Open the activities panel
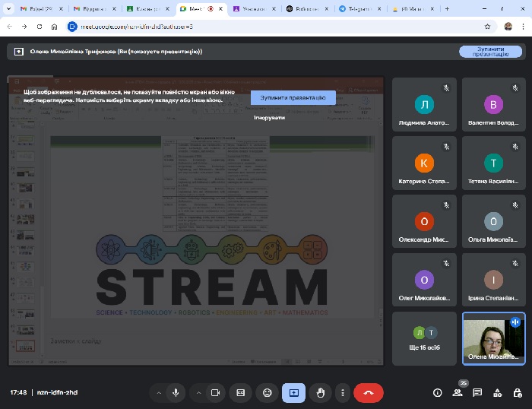 coord(497,392)
